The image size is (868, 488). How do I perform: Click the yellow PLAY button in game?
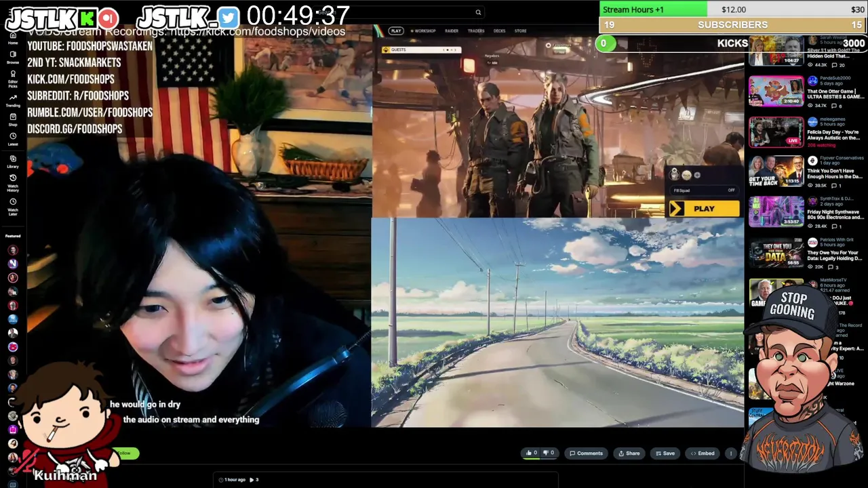coord(704,209)
